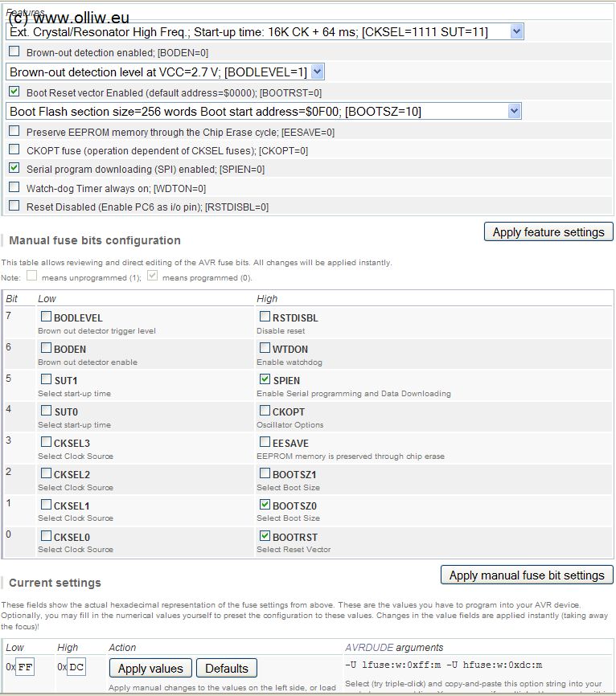
Task: Uncheck the BOOTSZ0 fuse bit
Action: tap(265, 506)
